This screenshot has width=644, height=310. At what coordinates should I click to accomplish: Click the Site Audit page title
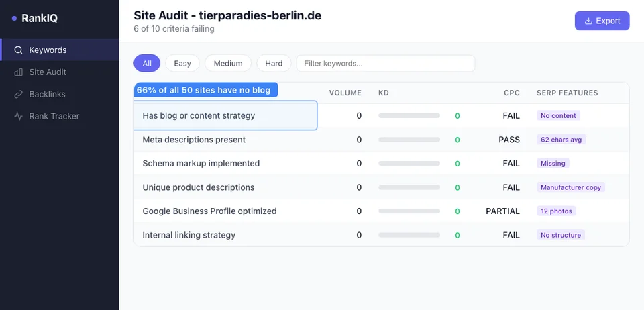tap(227, 15)
